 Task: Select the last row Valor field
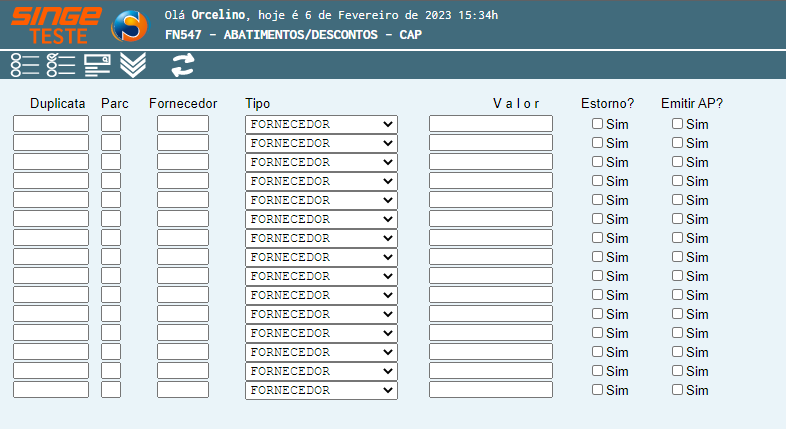[x=490, y=390]
